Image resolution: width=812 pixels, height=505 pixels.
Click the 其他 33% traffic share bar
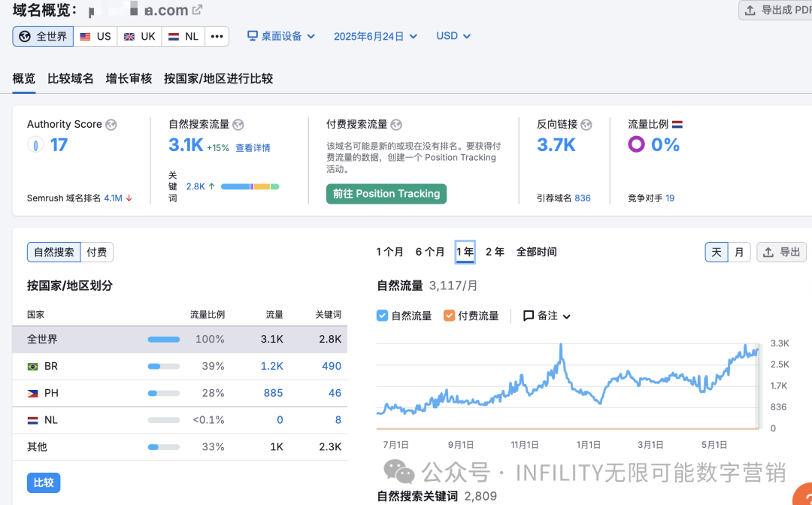coord(164,447)
